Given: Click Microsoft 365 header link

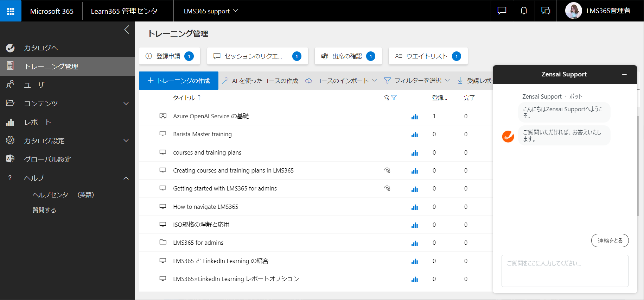Looking at the screenshot, I should (52, 11).
